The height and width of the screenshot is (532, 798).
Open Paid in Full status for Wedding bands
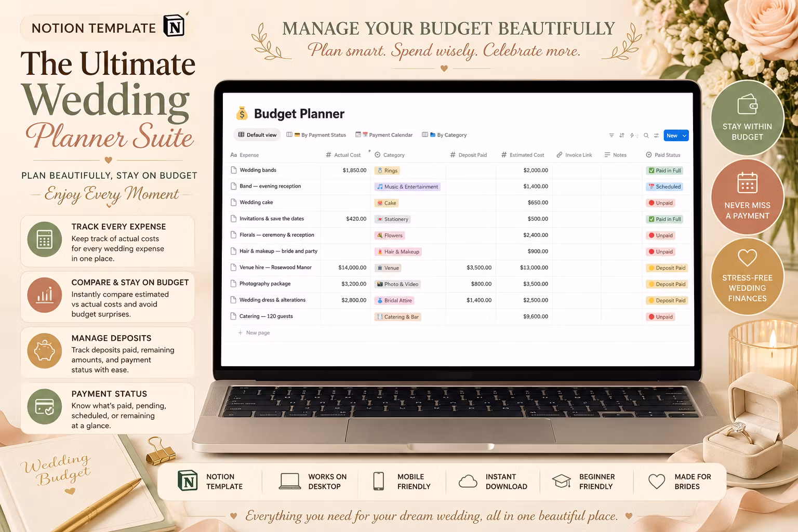[x=665, y=170]
